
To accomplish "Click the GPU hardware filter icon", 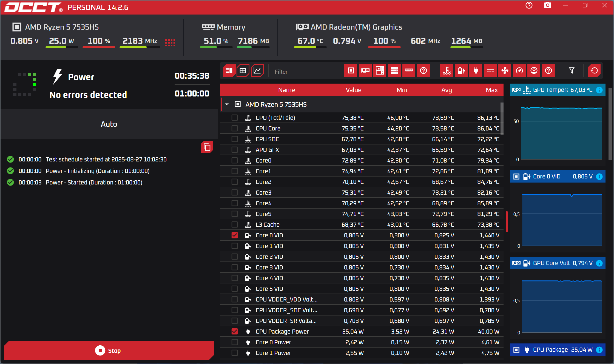I will coord(365,71).
